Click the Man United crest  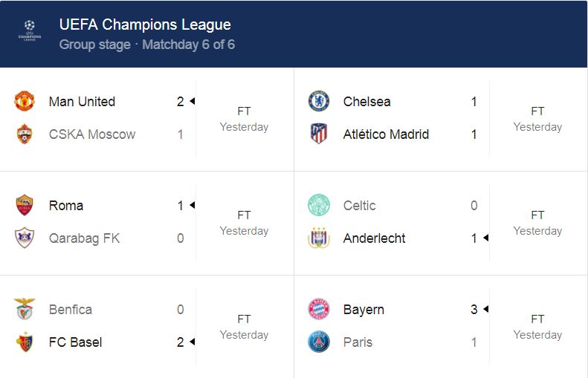(25, 102)
